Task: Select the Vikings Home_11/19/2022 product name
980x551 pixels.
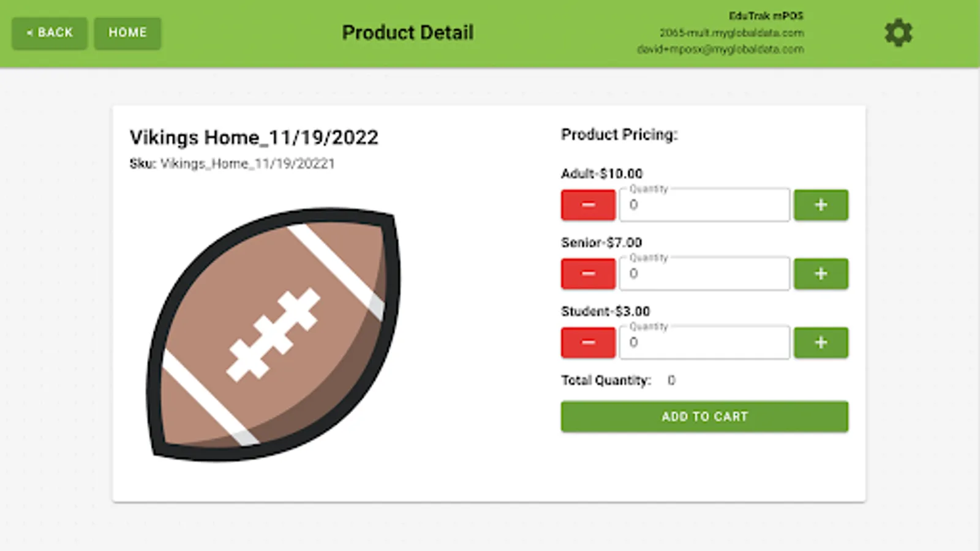Action: [x=254, y=138]
